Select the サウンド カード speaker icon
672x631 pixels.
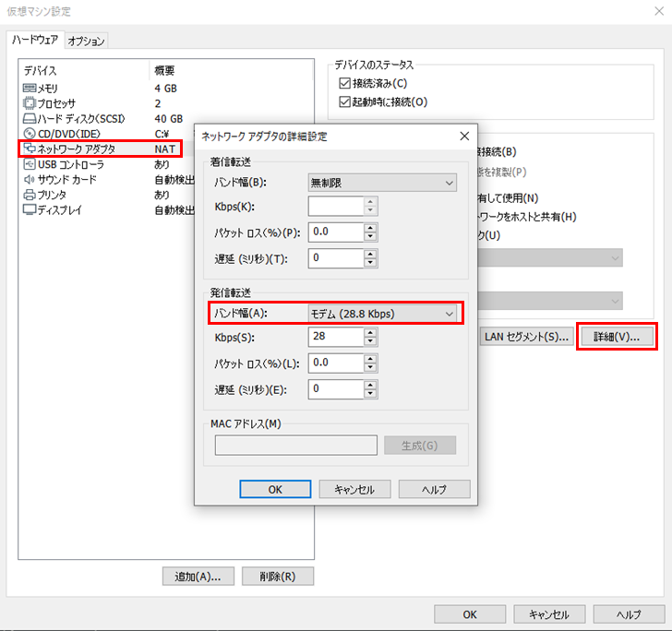pyautogui.click(x=30, y=180)
